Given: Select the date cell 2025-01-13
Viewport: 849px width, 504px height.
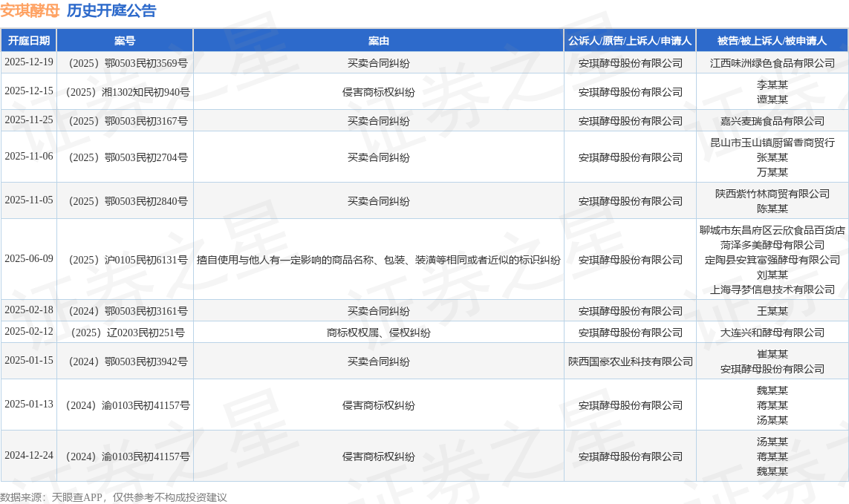Looking at the screenshot, I should coord(29,404).
